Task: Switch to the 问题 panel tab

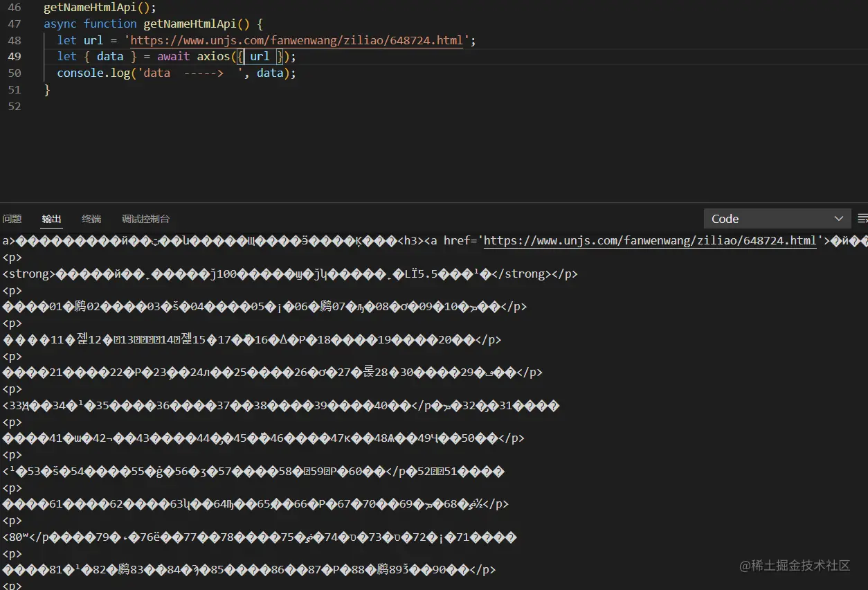Action: (x=12, y=219)
